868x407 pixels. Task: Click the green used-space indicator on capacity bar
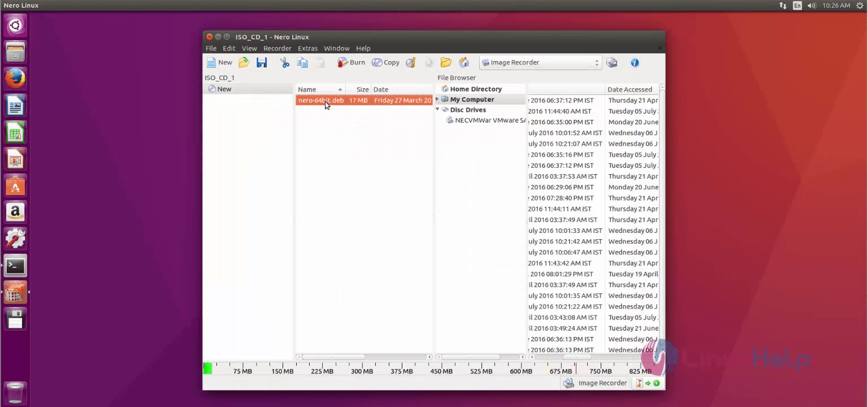coord(207,369)
